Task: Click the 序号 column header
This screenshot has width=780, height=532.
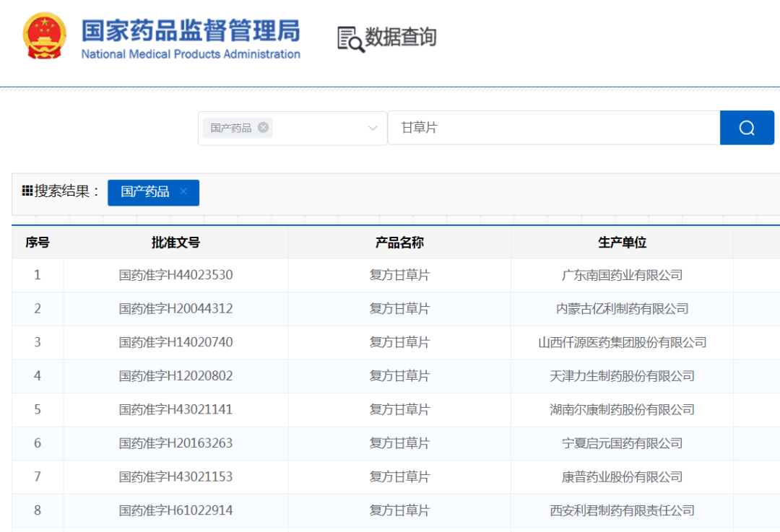Action: (x=38, y=243)
